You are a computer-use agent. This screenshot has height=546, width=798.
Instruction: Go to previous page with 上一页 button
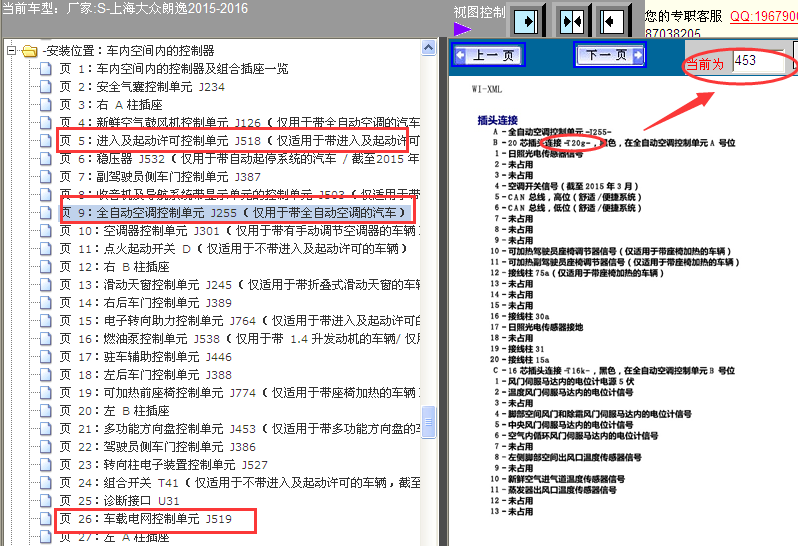[489, 55]
